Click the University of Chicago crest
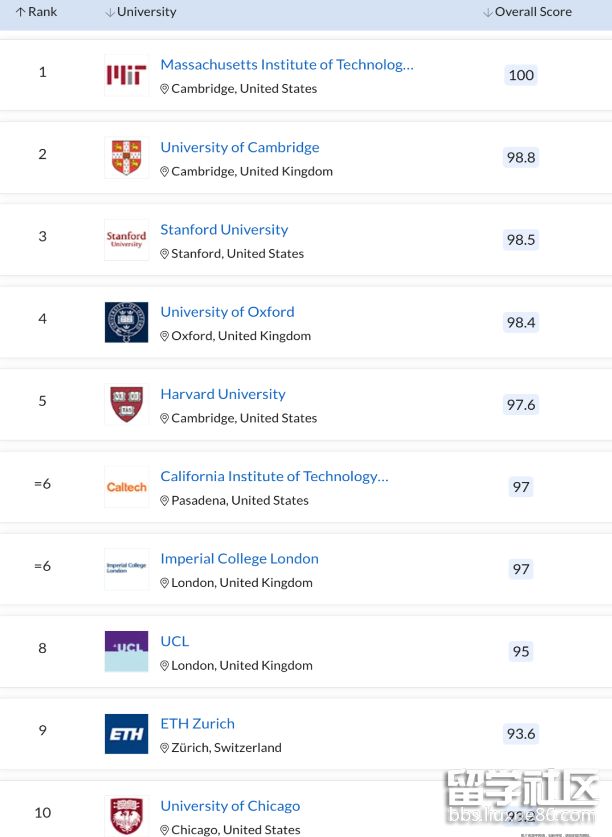 126,815
